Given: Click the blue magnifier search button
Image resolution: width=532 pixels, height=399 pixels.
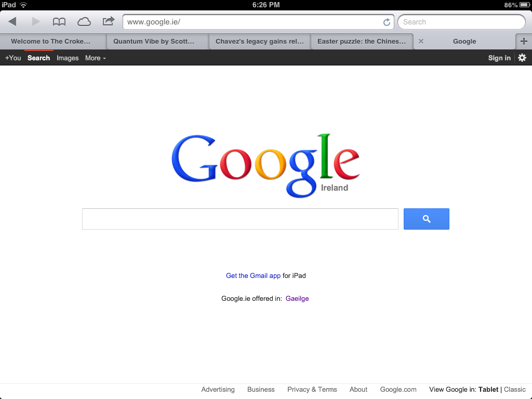Looking at the screenshot, I should [426, 219].
